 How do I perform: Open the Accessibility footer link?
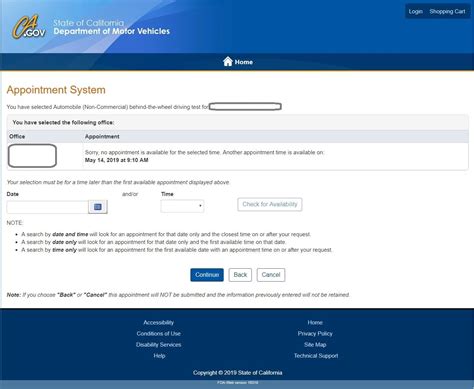click(x=158, y=322)
